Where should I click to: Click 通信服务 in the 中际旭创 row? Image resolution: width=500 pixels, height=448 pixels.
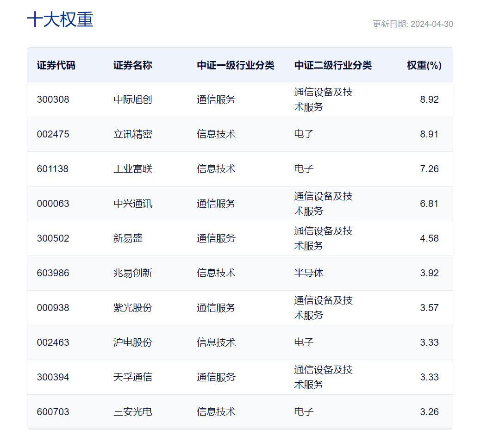pos(216,100)
